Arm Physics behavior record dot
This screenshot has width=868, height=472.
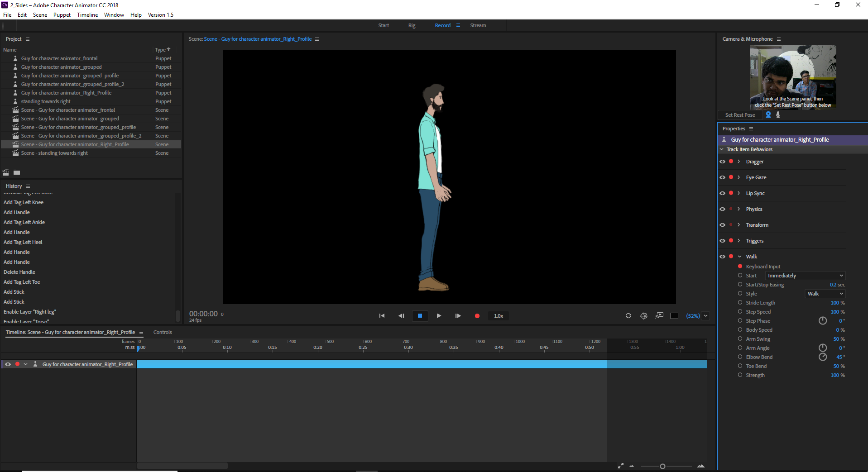731,209
